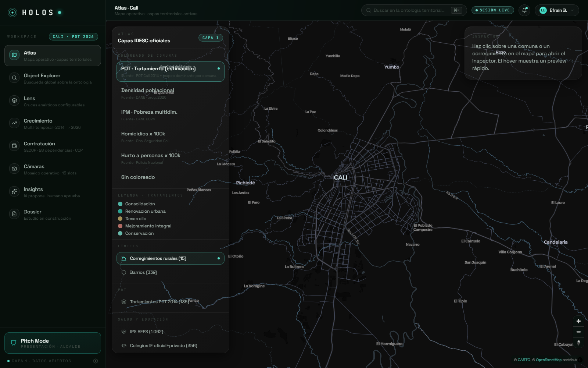Open the Efraín B. user menu chevron
Screen dimensions: 588x368
572,10
